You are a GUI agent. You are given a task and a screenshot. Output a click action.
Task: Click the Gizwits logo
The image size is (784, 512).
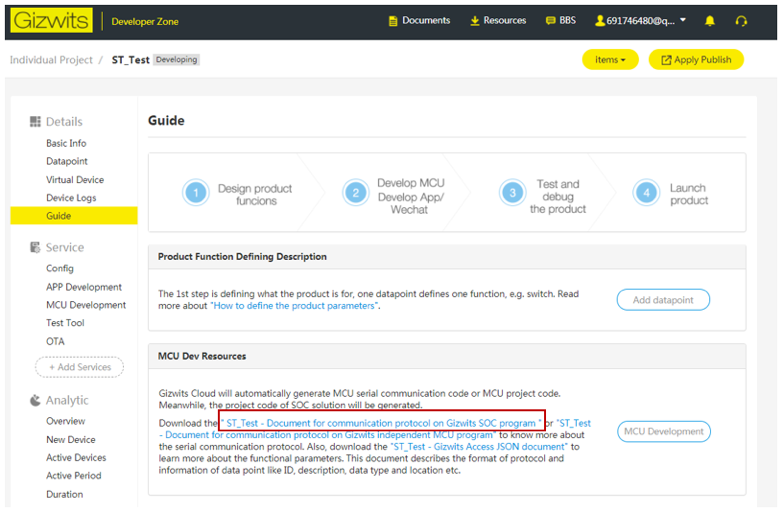pyautogui.click(x=52, y=20)
